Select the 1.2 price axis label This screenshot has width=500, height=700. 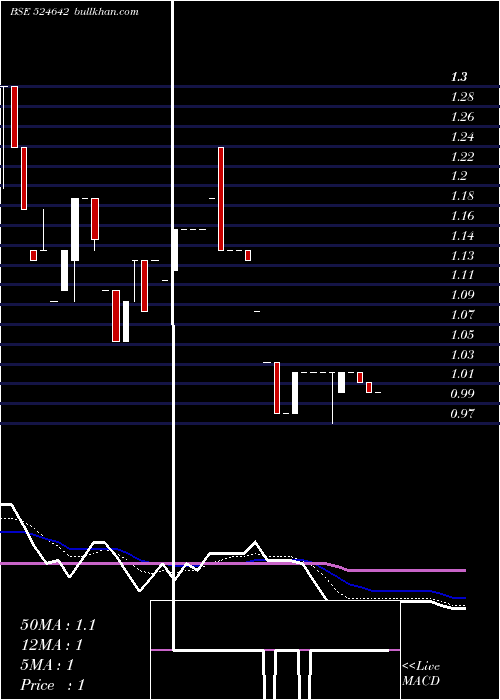pyautogui.click(x=459, y=176)
